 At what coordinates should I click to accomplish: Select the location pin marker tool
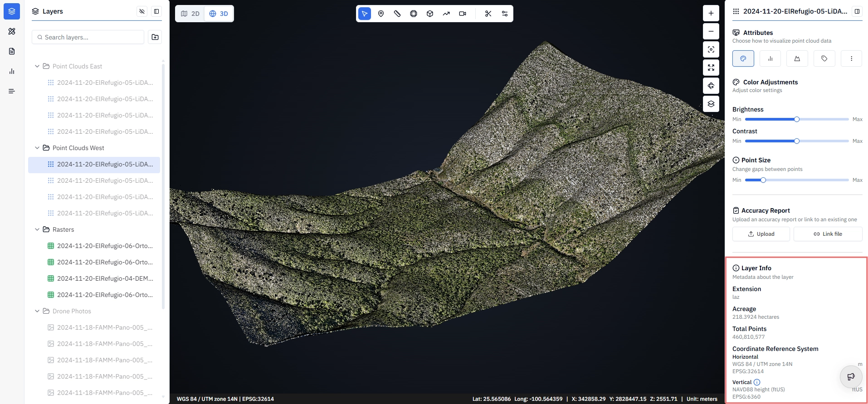pyautogui.click(x=381, y=14)
